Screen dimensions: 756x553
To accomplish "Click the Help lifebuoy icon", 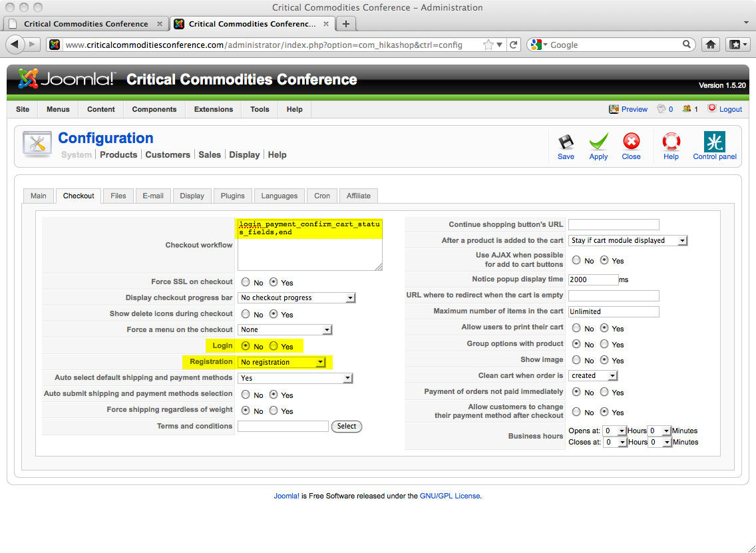I will [671, 142].
